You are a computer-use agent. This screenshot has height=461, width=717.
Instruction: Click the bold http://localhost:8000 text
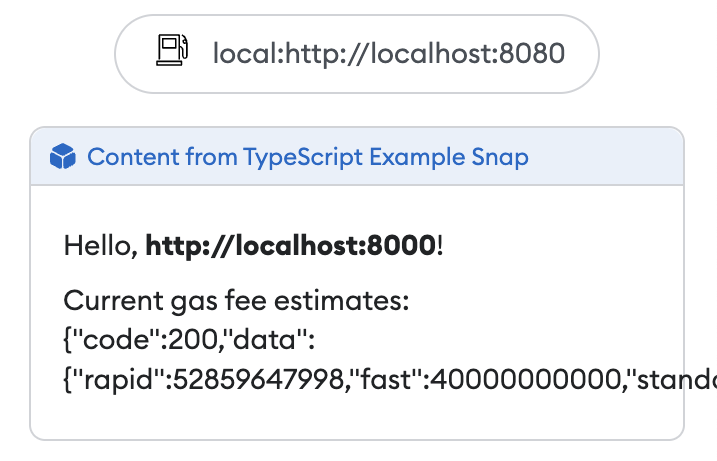291,245
